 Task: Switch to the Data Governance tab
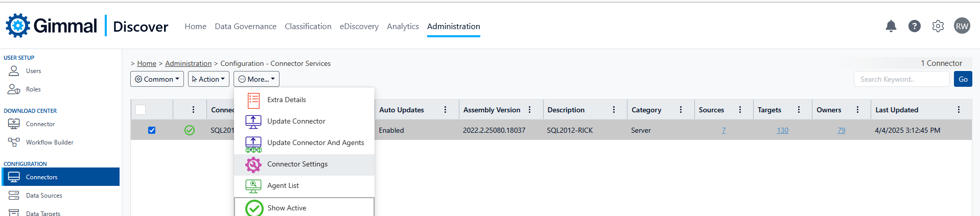[245, 27]
